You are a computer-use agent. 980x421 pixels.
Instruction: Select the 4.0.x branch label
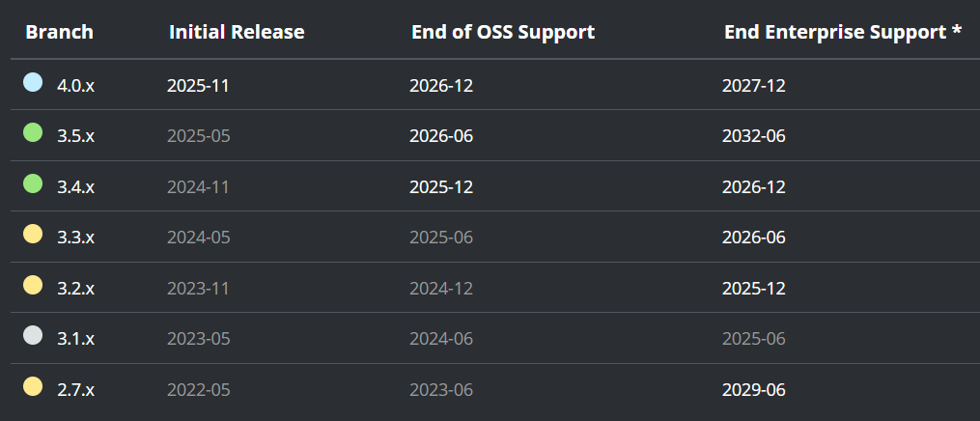pyautogui.click(x=75, y=86)
